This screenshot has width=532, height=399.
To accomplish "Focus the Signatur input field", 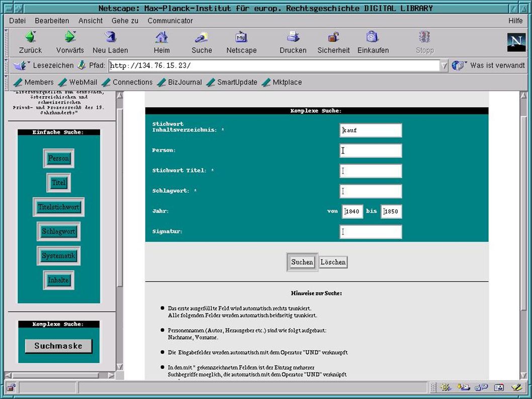I will [371, 231].
